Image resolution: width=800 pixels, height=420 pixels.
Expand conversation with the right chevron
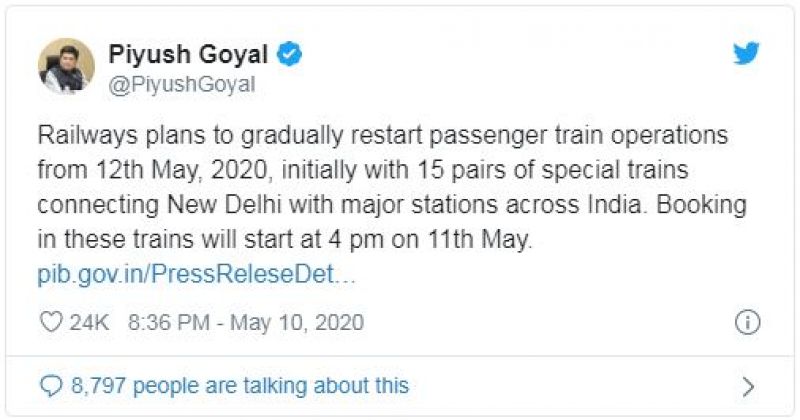coord(748,385)
